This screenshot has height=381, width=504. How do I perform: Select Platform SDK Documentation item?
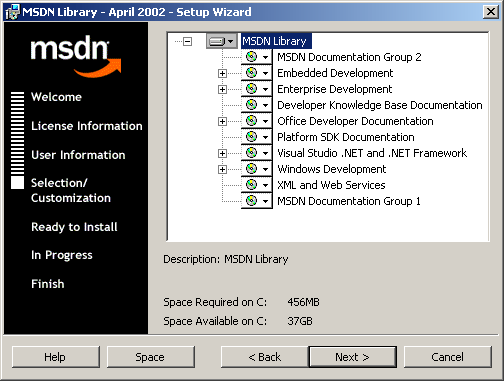tap(346, 137)
